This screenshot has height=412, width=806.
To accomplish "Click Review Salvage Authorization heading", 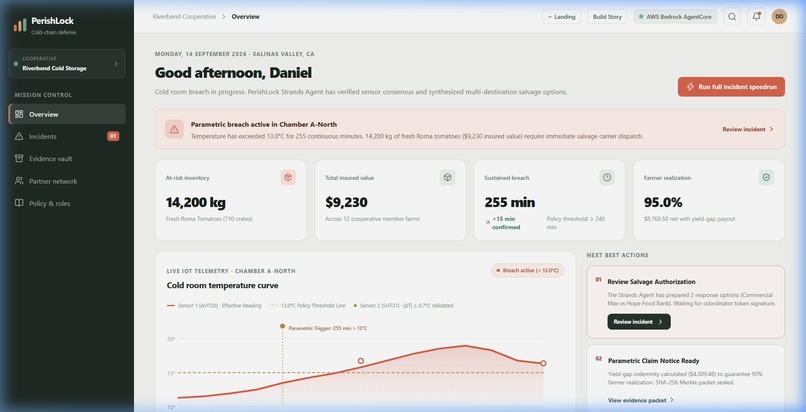I will (x=651, y=282).
